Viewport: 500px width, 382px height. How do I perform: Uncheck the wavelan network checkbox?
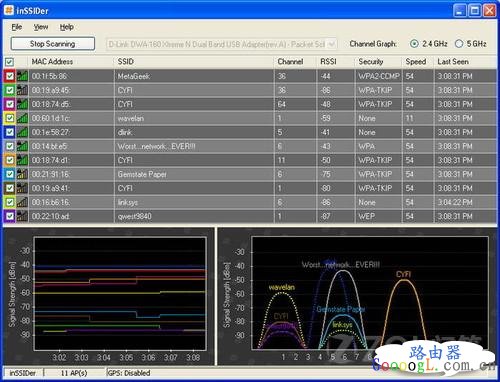tap(10, 118)
